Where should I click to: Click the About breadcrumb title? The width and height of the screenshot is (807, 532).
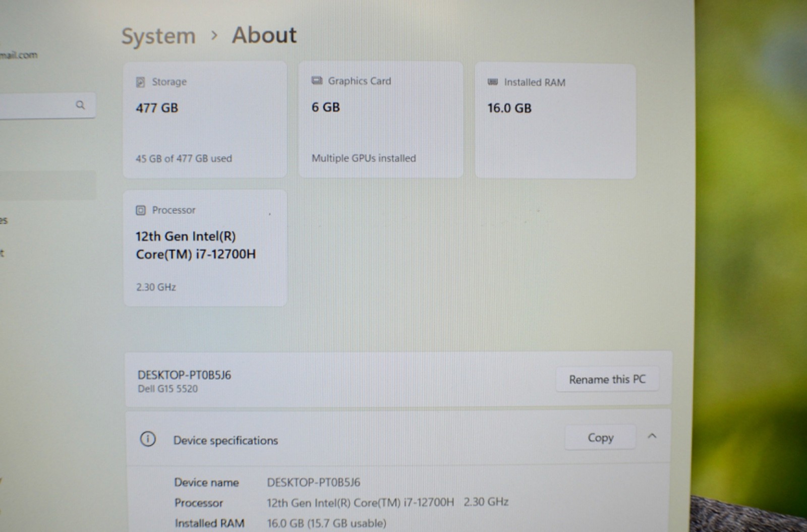click(x=264, y=35)
